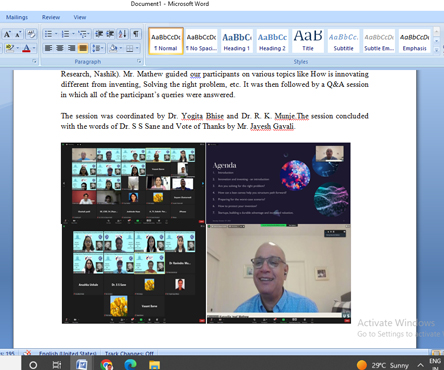Open font color dropdown arrow

click(34, 48)
